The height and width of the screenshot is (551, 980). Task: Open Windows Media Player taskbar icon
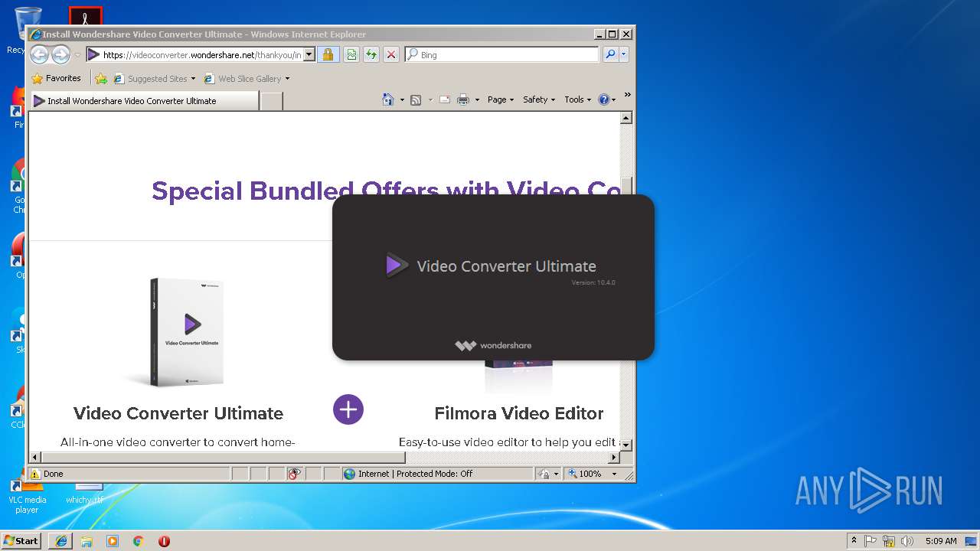(113, 540)
